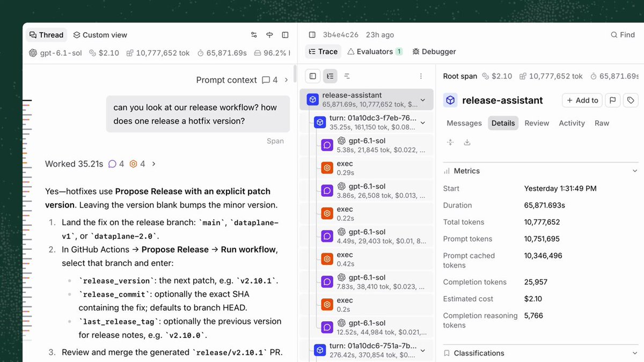Switch trace tree to timeline bars view

pyautogui.click(x=347, y=76)
